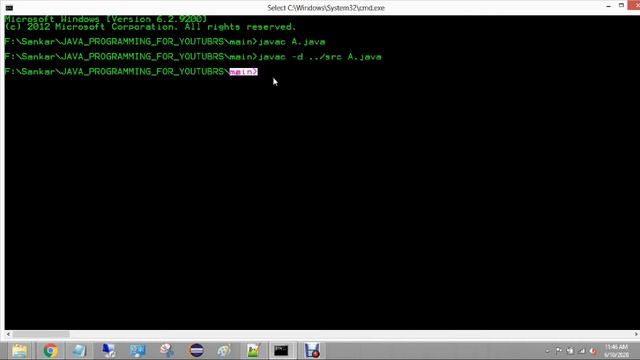
Task: Click the 'javac A.java' command text
Action: (292, 42)
